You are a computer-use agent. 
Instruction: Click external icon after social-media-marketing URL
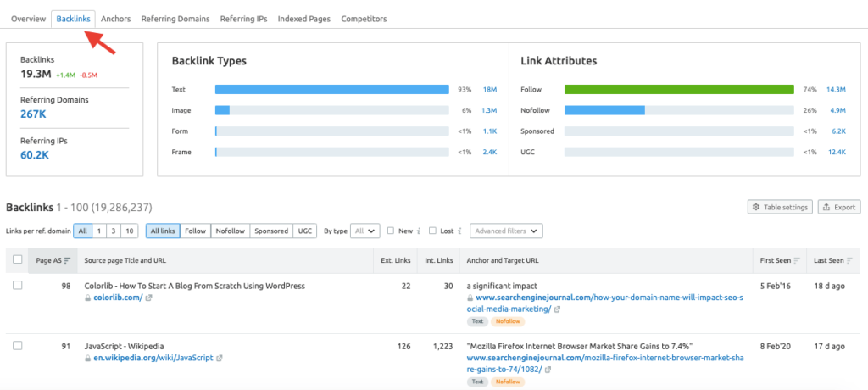click(x=557, y=309)
